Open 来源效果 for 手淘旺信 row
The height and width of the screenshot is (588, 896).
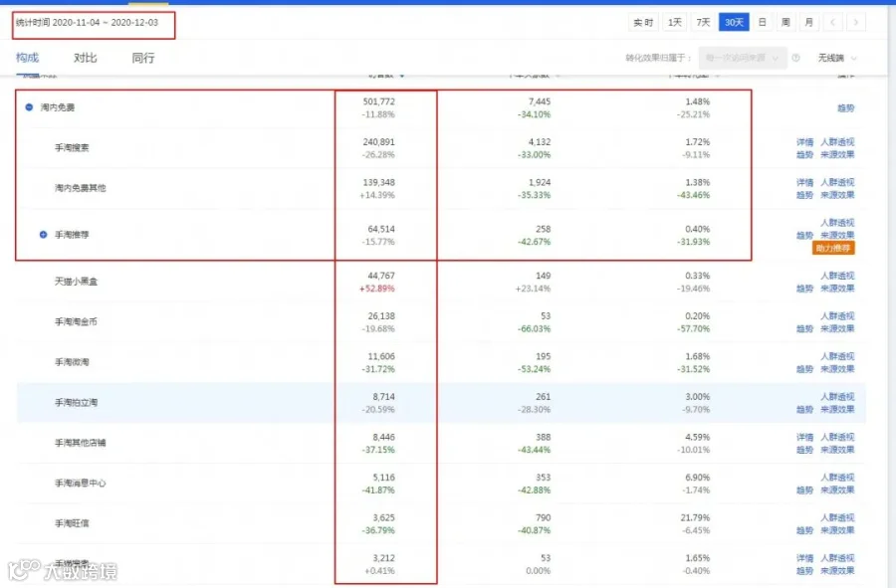837,530
